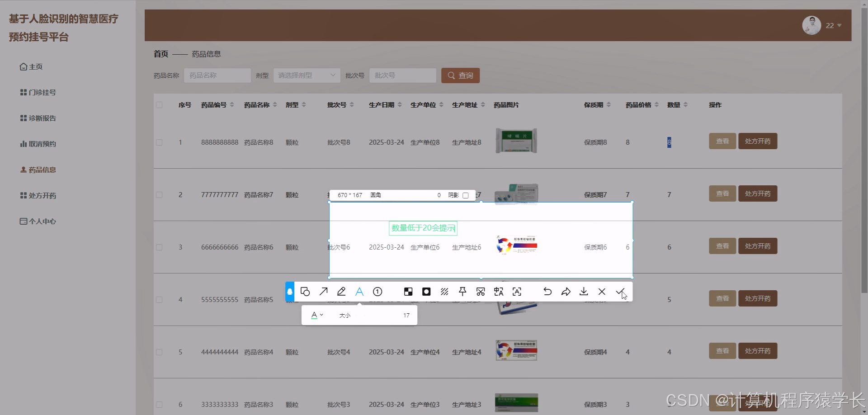Image resolution: width=868 pixels, height=415 pixels.
Task: Click the blue QQ icon on toolbar
Action: tap(290, 292)
